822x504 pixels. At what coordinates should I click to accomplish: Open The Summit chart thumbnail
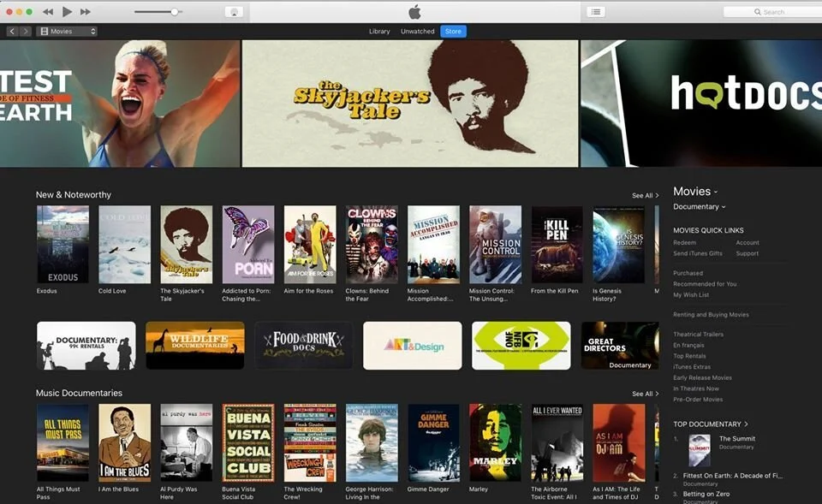tap(700, 451)
